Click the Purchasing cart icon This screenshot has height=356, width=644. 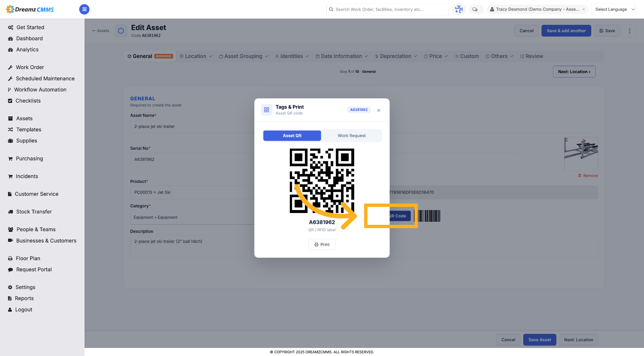tap(10, 159)
